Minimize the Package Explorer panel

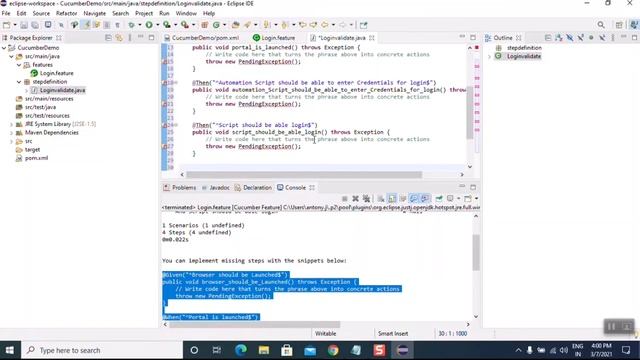click(140, 37)
